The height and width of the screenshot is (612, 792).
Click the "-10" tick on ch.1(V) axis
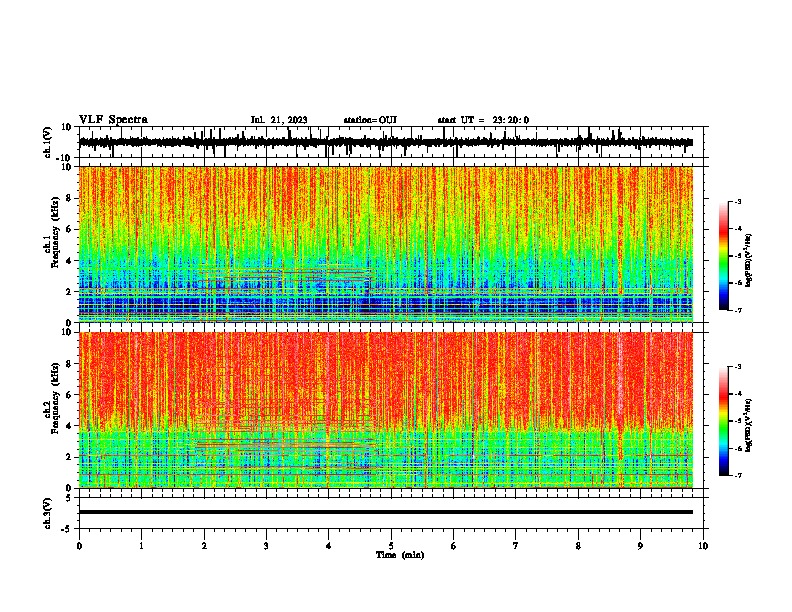click(65, 158)
